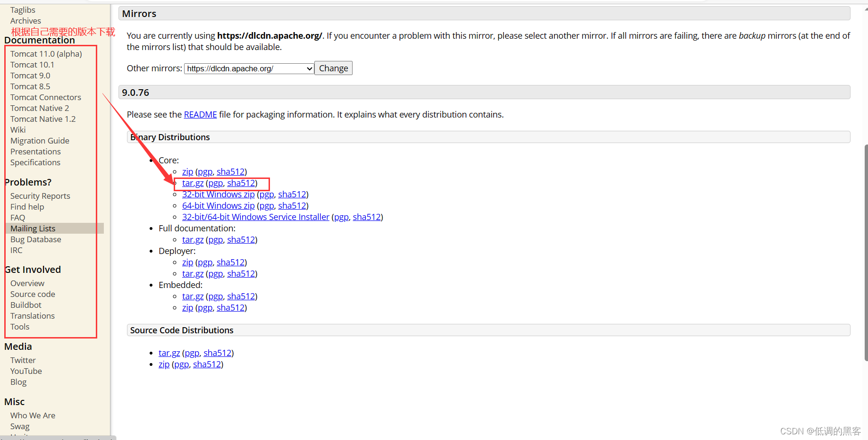Open the Blog link
This screenshot has height=440, width=868.
coord(18,382)
